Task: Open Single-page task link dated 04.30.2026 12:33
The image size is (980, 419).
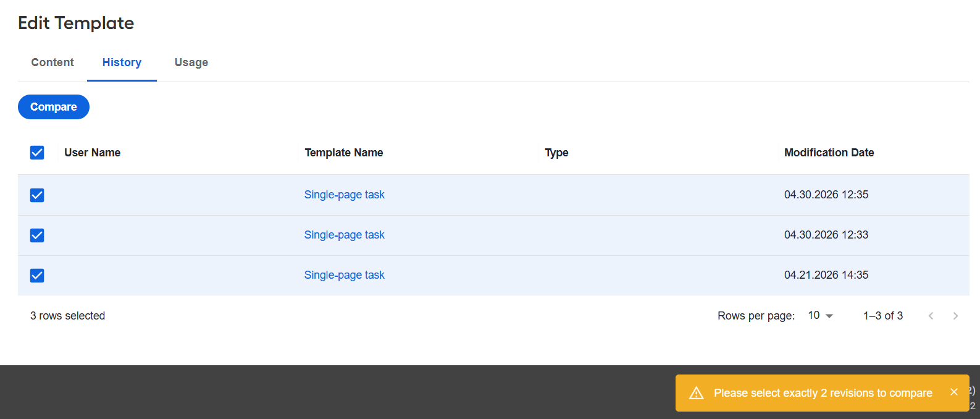Action: click(x=344, y=235)
